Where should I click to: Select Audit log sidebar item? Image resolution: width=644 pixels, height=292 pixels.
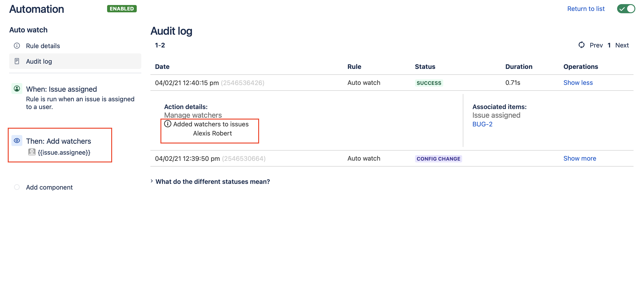(x=39, y=62)
